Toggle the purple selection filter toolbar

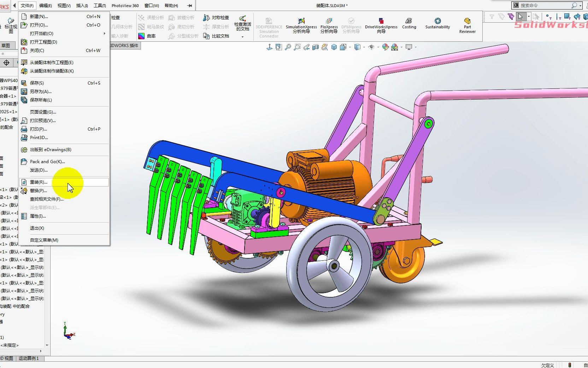(511, 16)
